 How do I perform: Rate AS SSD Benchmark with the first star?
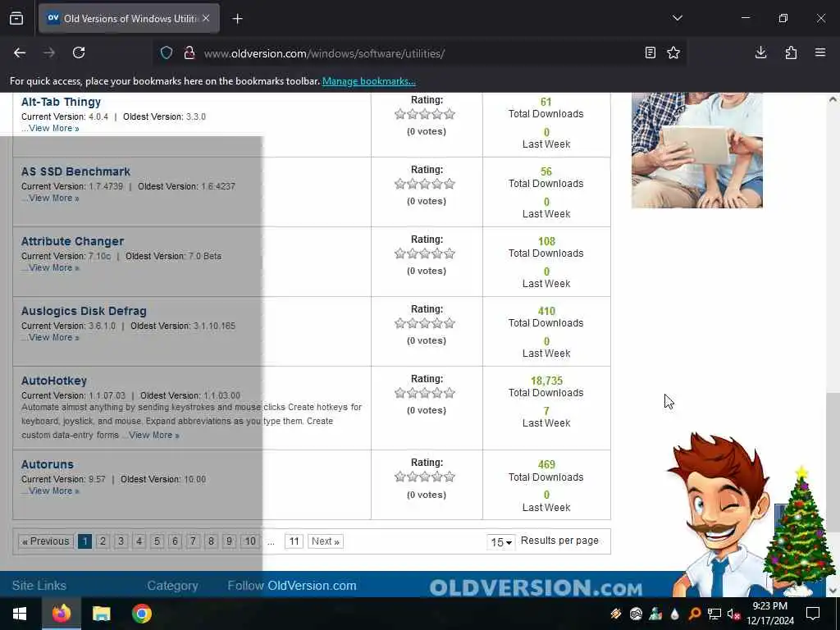pos(400,184)
